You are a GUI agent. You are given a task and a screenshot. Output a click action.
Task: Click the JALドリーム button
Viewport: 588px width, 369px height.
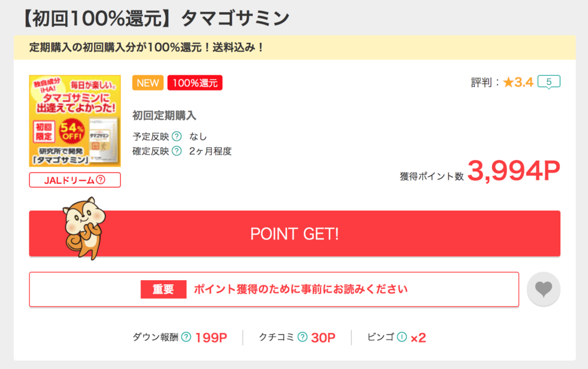75,180
